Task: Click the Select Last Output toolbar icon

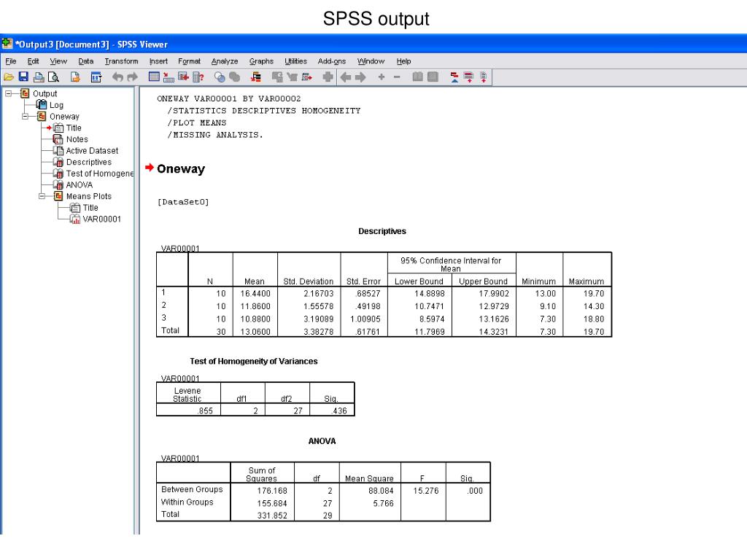Action: (256, 77)
